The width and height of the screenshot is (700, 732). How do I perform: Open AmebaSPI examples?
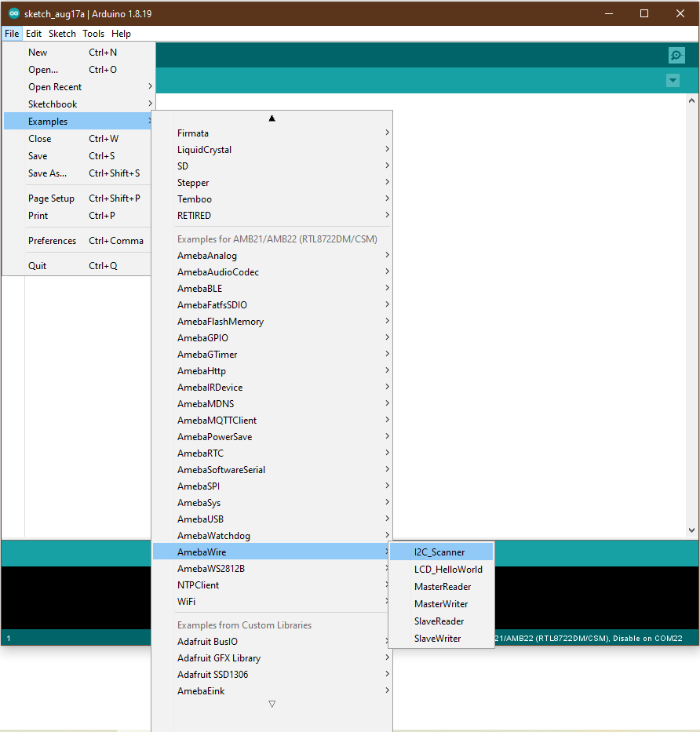[x=272, y=486]
